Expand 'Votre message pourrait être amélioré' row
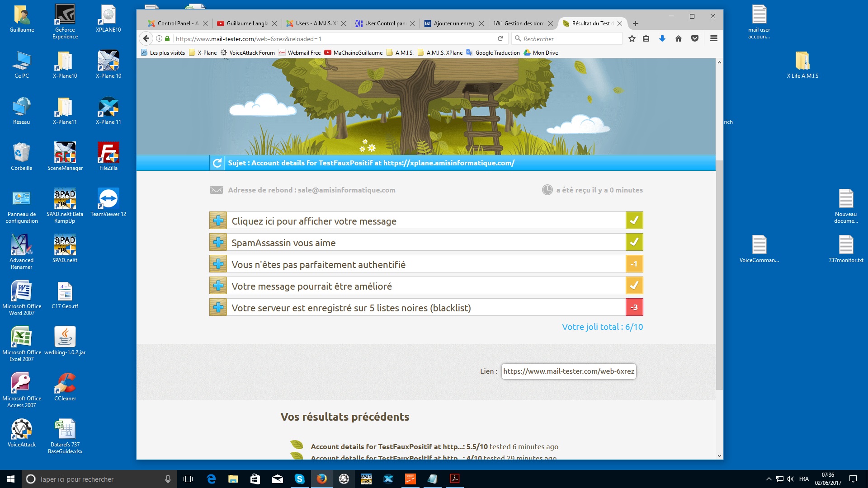 pos(218,286)
